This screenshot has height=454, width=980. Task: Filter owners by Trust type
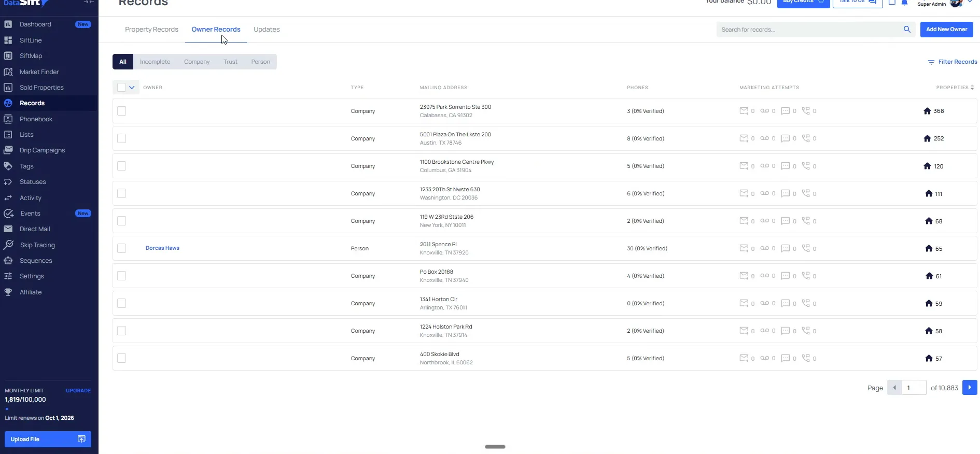click(230, 62)
